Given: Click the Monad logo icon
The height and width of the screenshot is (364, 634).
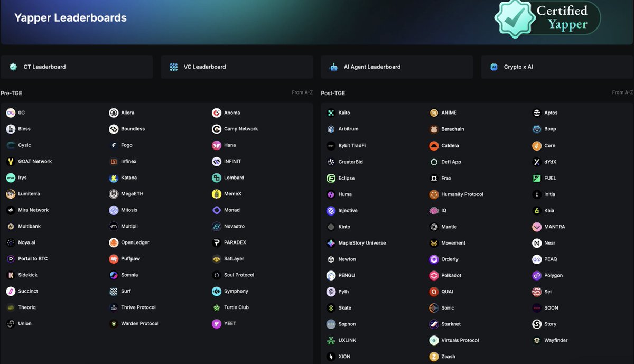Looking at the screenshot, I should pos(217,210).
